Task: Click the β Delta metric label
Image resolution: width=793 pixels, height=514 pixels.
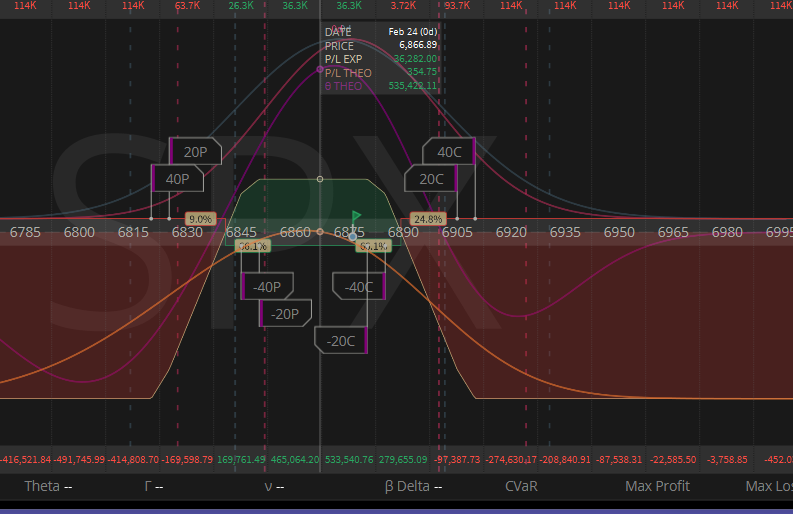Action: click(413, 486)
